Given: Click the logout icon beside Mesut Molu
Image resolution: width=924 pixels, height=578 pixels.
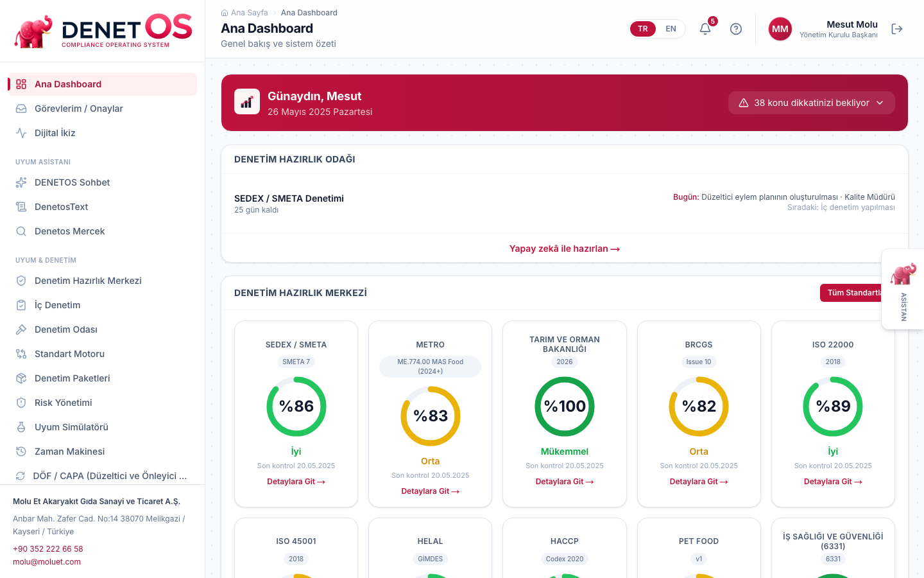Looking at the screenshot, I should 897,29.
